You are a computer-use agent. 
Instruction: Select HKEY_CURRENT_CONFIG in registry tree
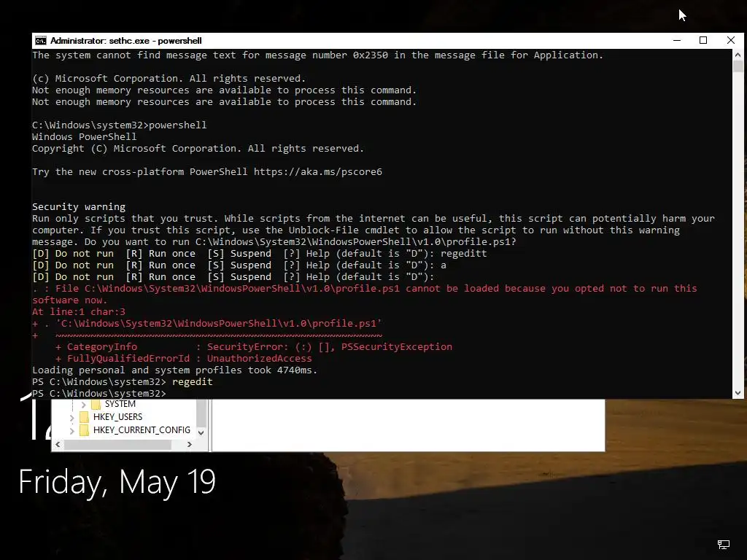tap(142, 430)
